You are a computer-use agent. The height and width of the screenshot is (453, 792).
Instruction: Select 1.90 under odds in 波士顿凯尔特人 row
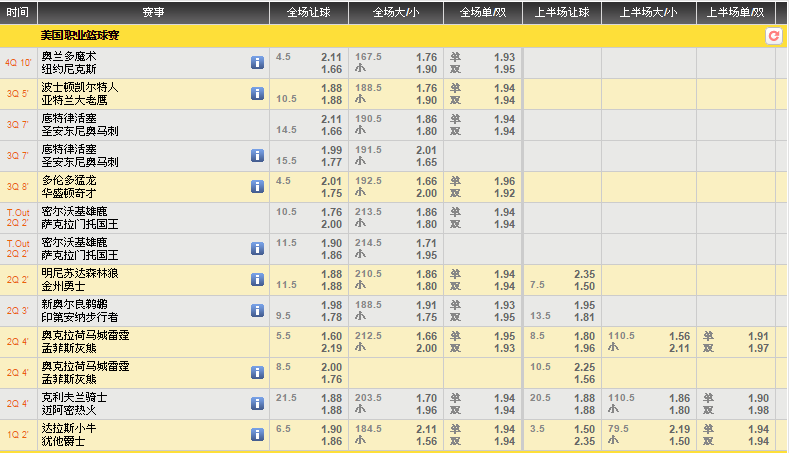426,100
